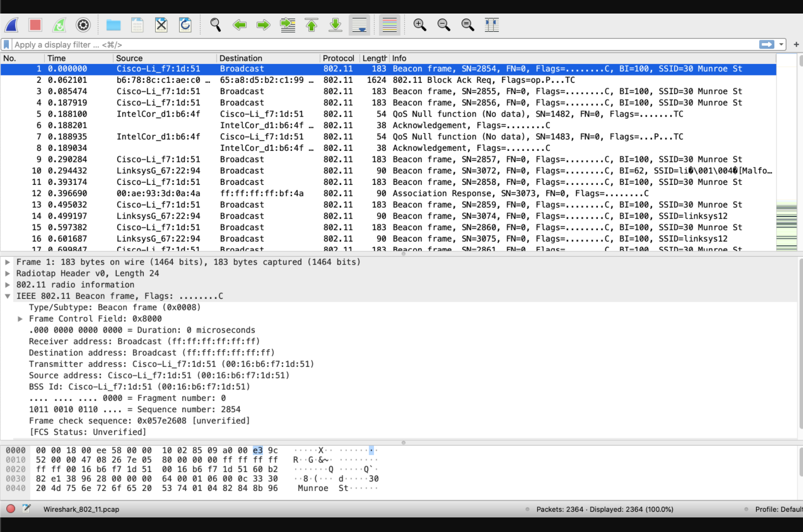The height and width of the screenshot is (532, 803).
Task: Open display filter history dropdown
Action: point(781,45)
